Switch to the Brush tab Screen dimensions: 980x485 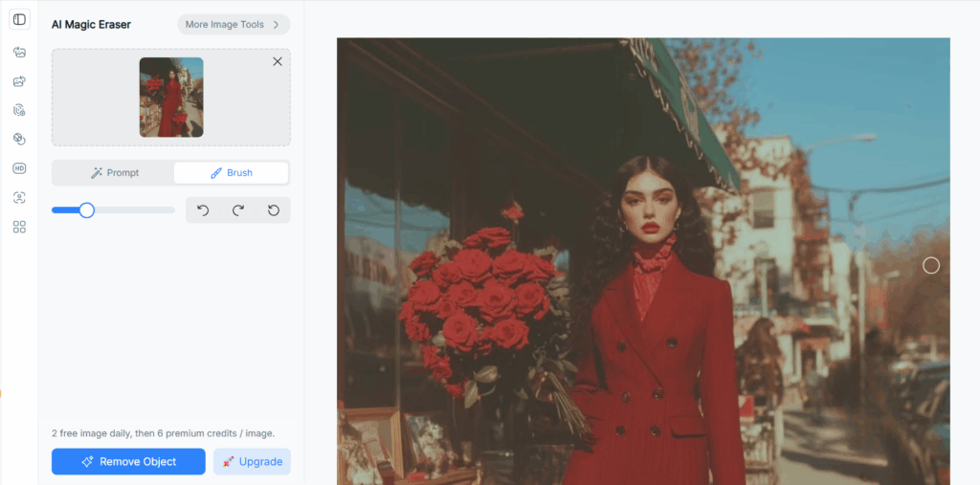point(231,173)
